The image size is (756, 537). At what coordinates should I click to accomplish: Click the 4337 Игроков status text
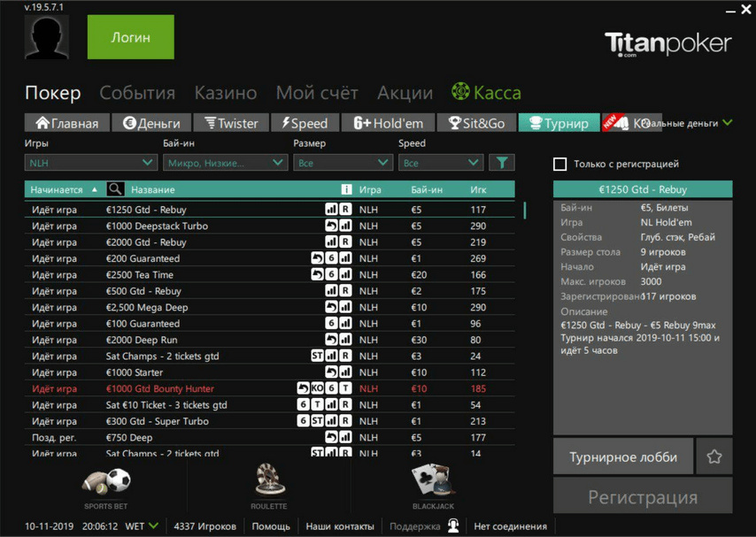(x=204, y=525)
